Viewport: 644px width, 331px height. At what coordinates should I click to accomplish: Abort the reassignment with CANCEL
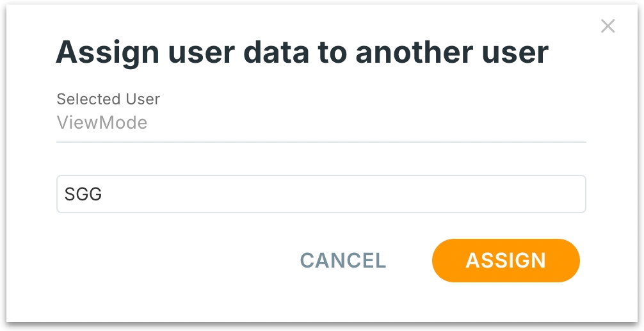[x=343, y=261]
